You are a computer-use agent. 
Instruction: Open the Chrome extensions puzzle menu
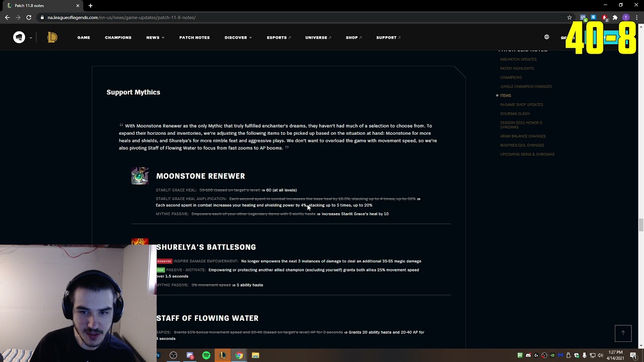615,17
